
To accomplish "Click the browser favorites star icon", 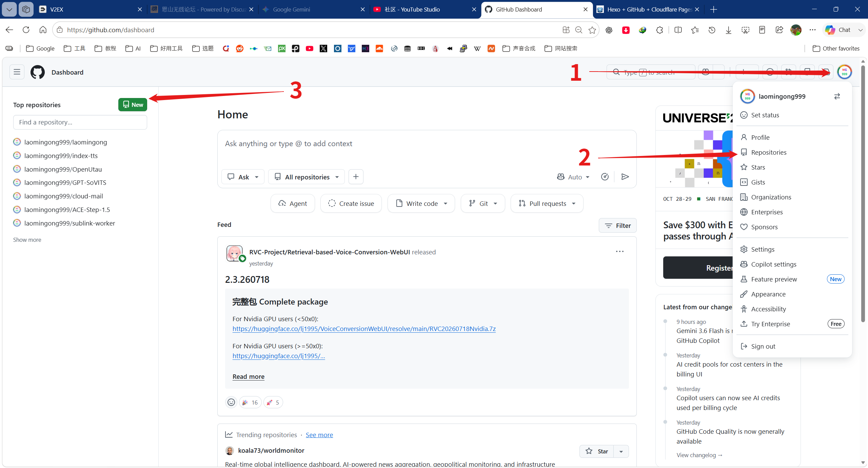I will click(592, 30).
